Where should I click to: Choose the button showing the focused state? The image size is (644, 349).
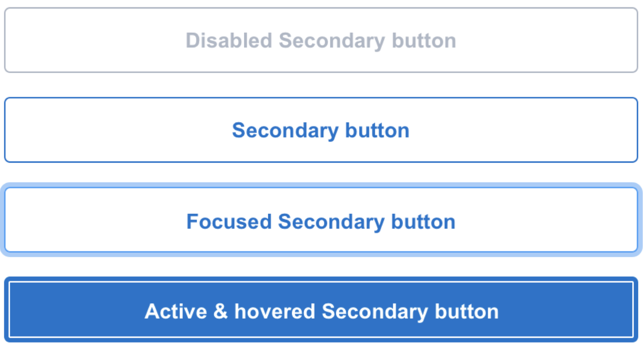(x=321, y=221)
